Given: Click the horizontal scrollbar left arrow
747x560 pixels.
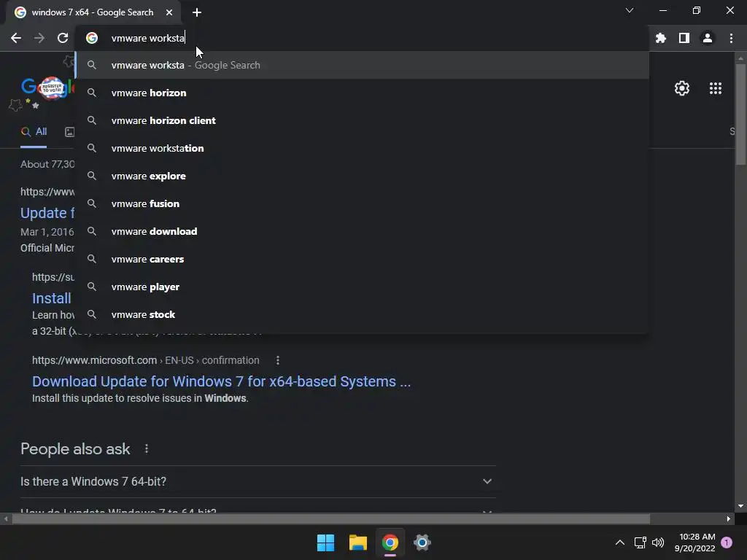Looking at the screenshot, I should [x=6, y=518].
